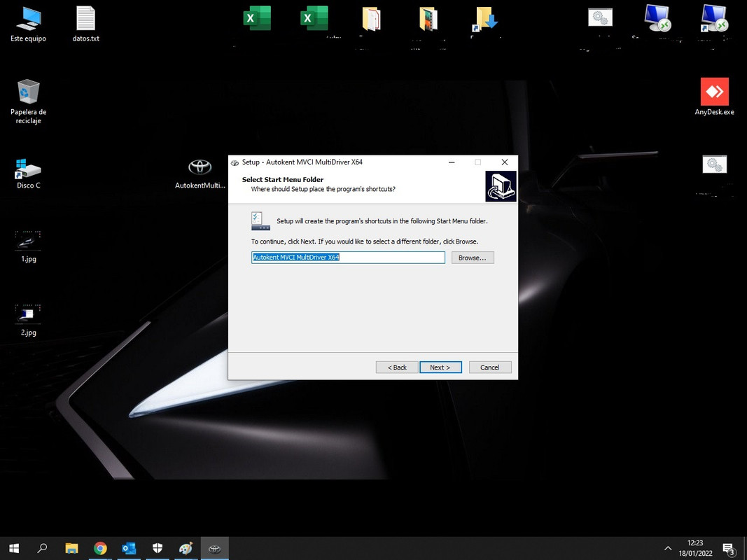Click the Toyota icon in Setup title bar
Viewport: 747px width, 560px height.
click(235, 163)
